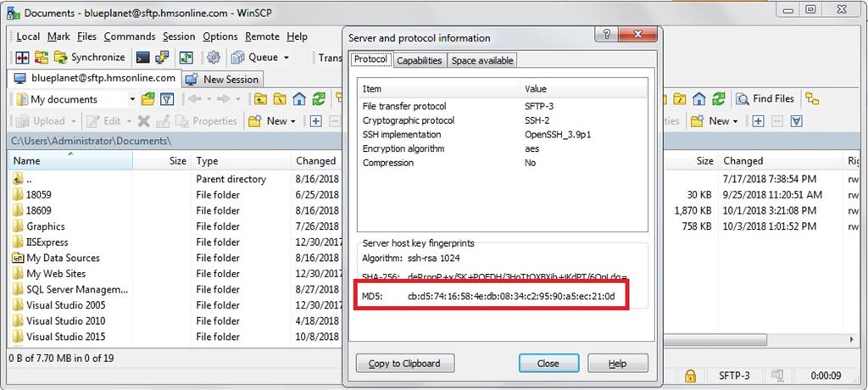Open the Local menu

[28, 36]
